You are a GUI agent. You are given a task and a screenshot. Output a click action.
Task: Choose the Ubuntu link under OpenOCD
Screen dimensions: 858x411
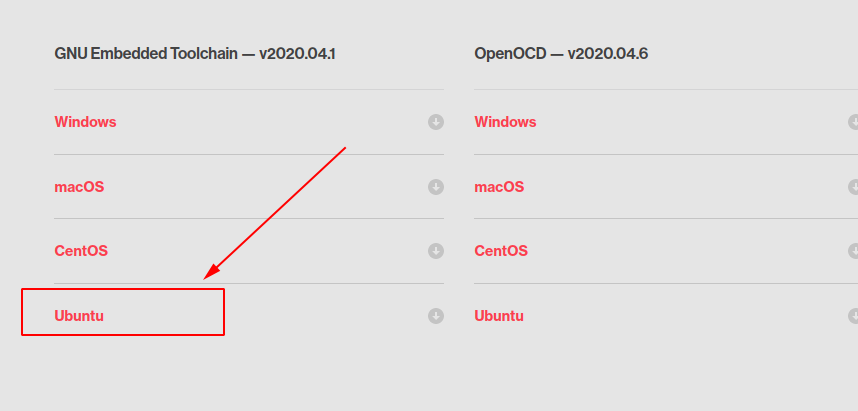tap(499, 316)
